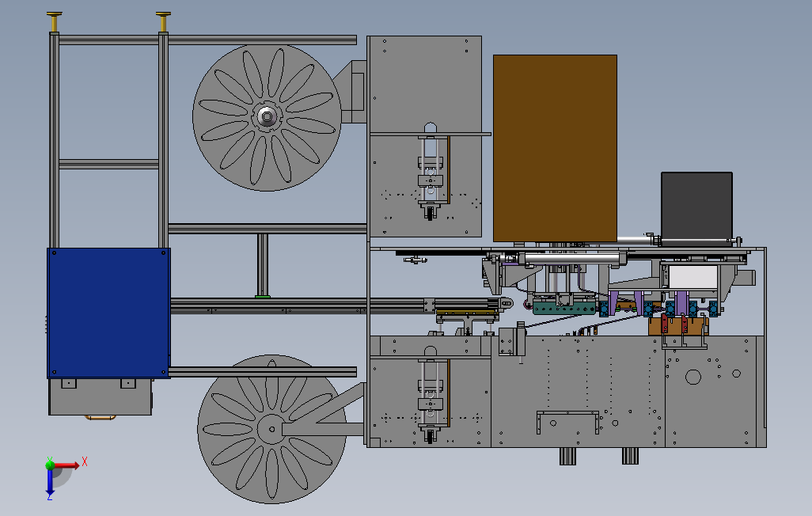Viewport: 812px width, 516px height.
Task: Click the red X label of triad
Action: [x=85, y=461]
